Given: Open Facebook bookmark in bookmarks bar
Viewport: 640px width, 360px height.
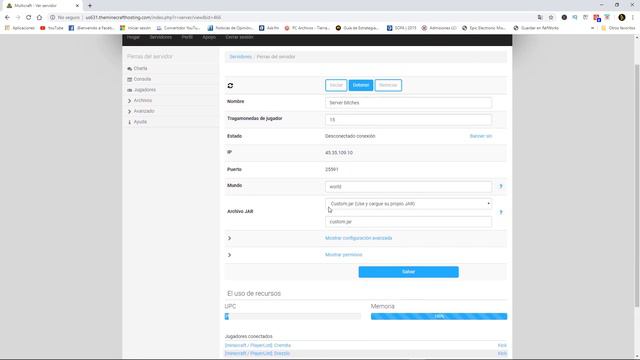Looking at the screenshot, I should tap(91, 28).
